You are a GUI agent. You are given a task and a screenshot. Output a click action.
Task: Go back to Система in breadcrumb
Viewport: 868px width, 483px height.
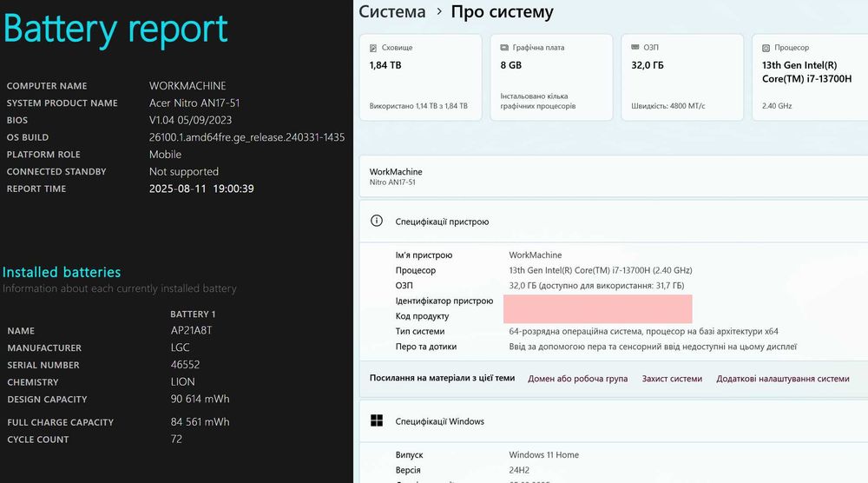pos(392,11)
